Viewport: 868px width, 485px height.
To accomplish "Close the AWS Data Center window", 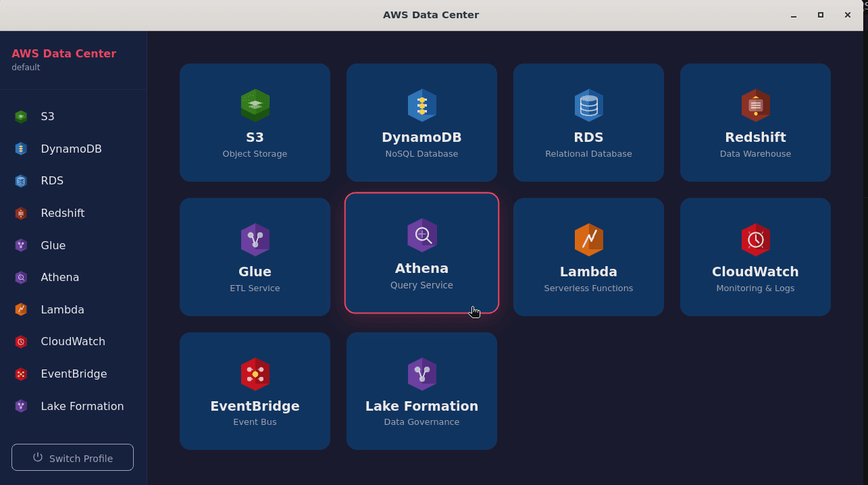I will pos(848,15).
